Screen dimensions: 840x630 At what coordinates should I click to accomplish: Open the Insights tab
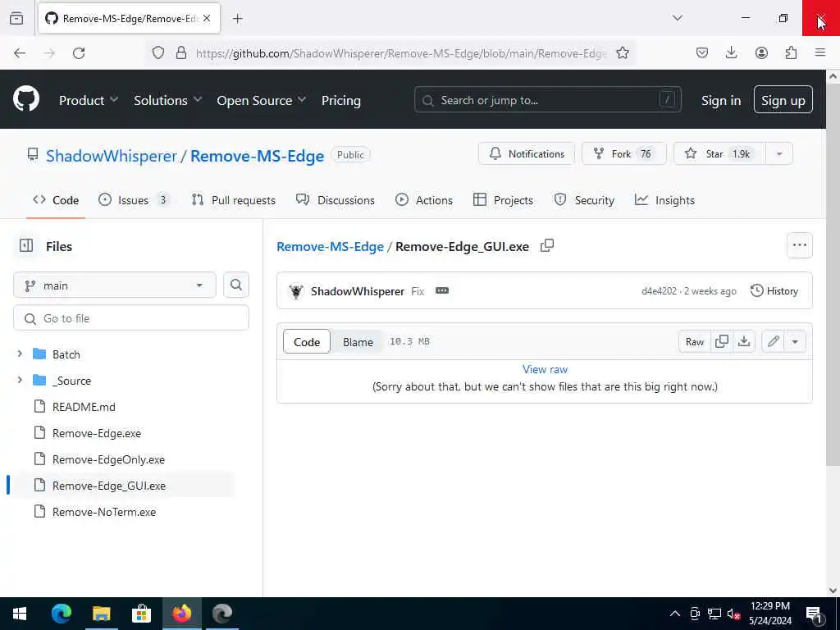664,200
